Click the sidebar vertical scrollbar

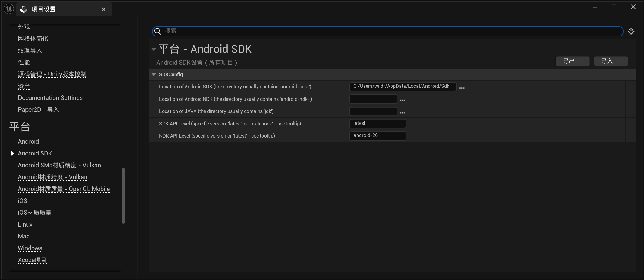123,196
